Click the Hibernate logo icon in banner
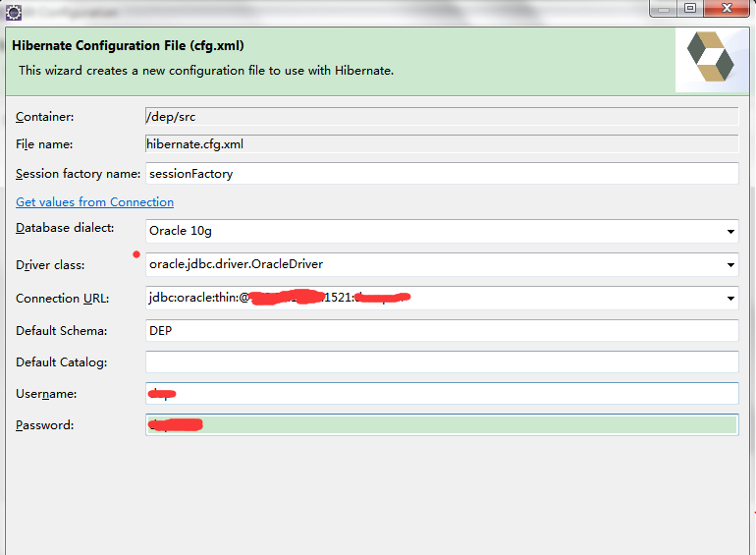The width and height of the screenshot is (756, 555). click(x=711, y=57)
